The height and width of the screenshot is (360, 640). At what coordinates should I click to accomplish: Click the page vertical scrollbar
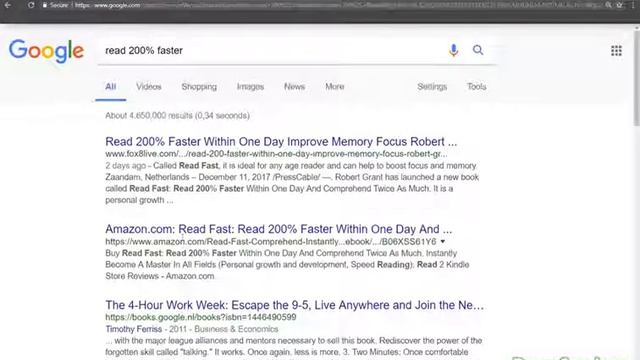636,78
